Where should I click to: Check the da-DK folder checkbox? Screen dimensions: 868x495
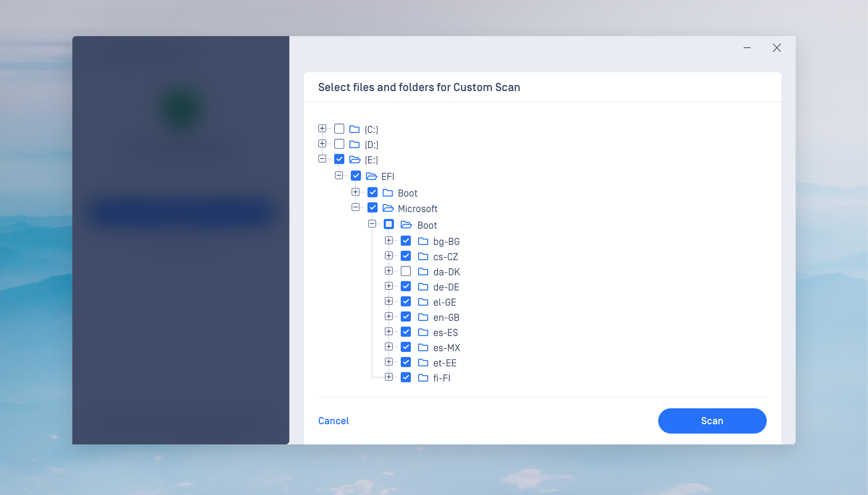[x=406, y=271]
